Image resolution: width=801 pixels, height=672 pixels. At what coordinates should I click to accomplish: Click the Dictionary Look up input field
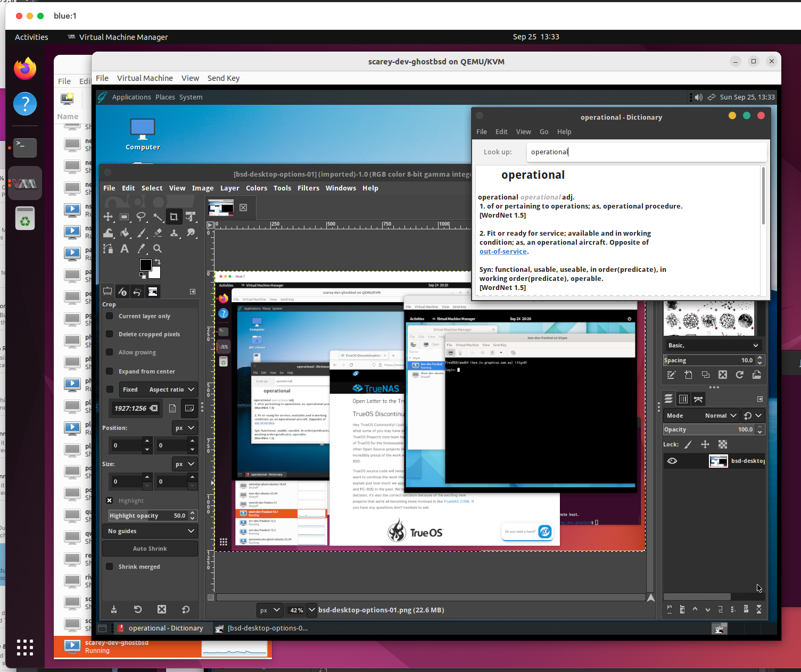[x=647, y=152]
